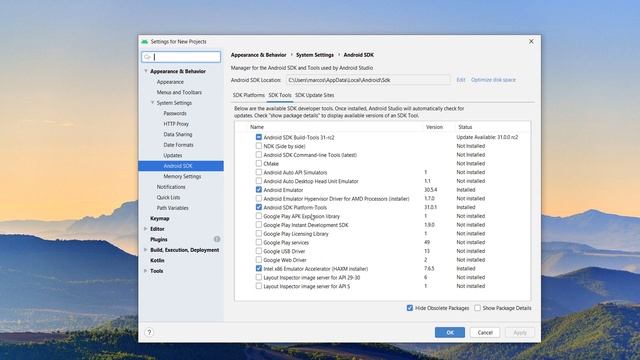Uncheck Android SDK Build-Tools 31-rc2

click(259, 137)
